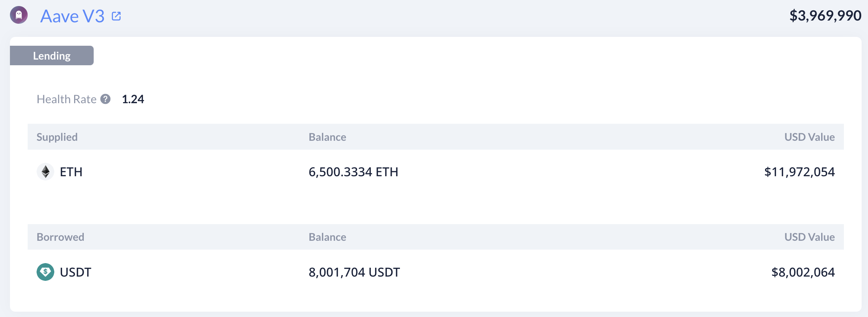The image size is (868, 317).
Task: Click the ETH asset name
Action: [x=71, y=172]
